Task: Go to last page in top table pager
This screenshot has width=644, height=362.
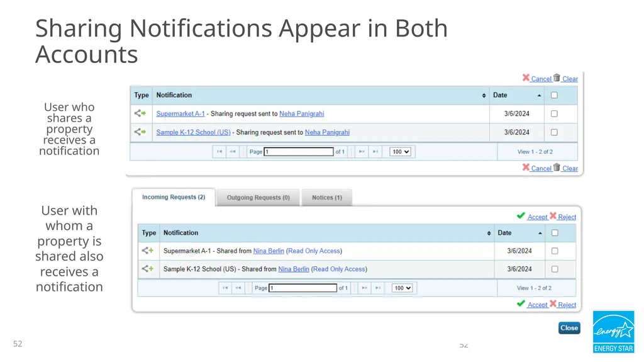Action: coord(375,151)
